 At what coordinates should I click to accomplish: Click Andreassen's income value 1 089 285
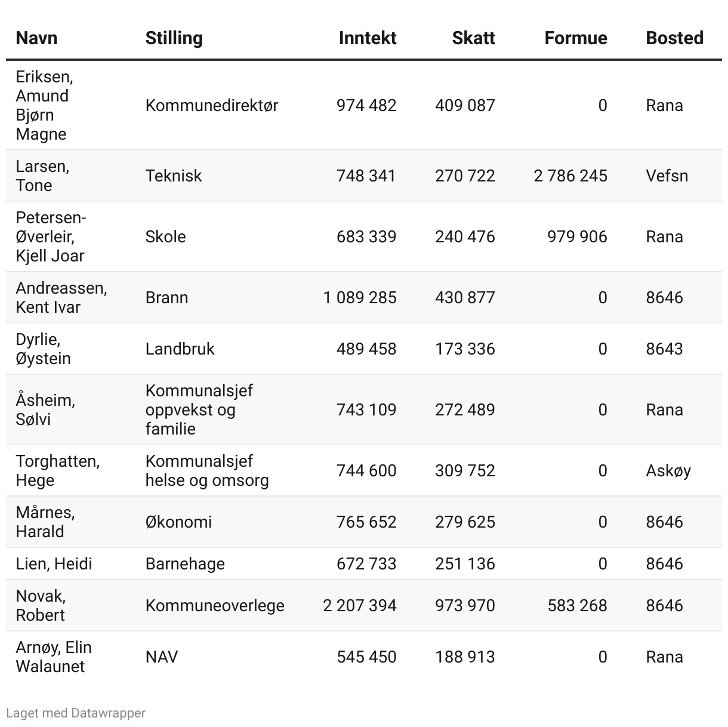pos(359,298)
